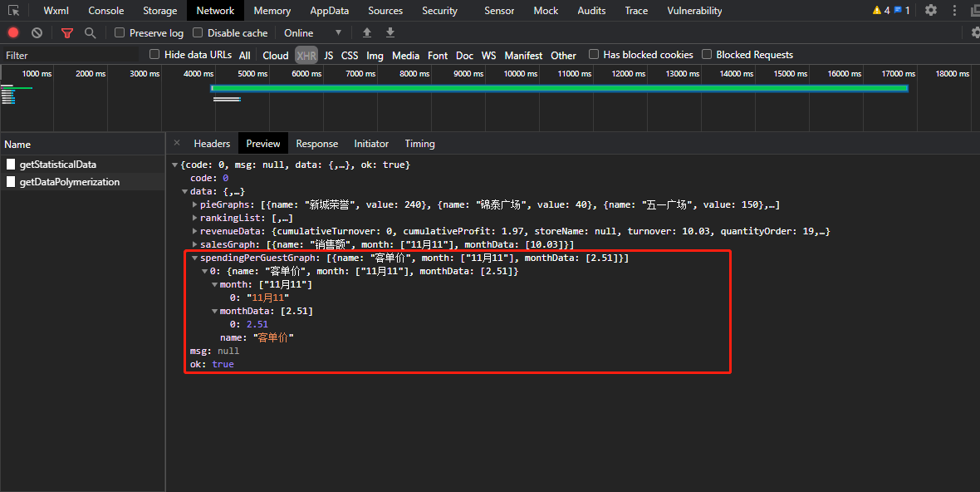Open DevTools settings gear icon
The width and height of the screenshot is (980, 492).
(x=931, y=10)
